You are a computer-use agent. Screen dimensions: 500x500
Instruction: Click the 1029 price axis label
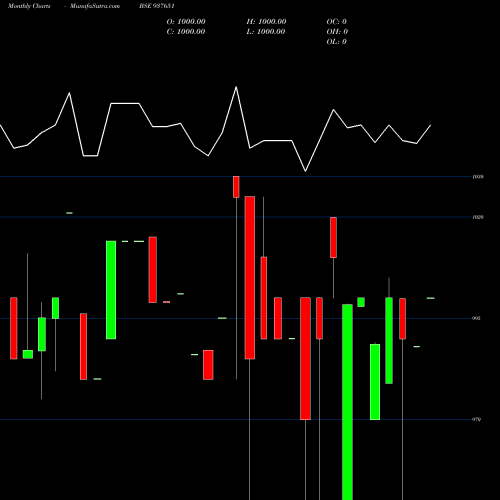click(x=478, y=217)
